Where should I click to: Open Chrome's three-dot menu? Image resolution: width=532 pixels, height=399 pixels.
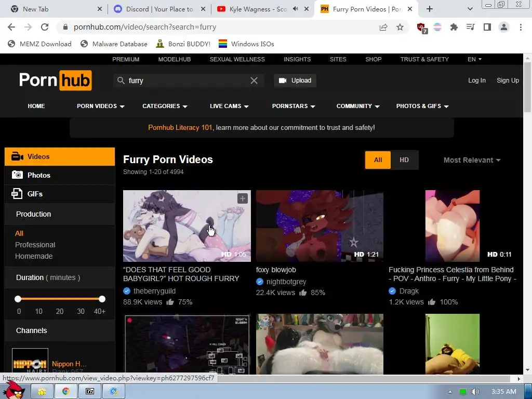[521, 27]
